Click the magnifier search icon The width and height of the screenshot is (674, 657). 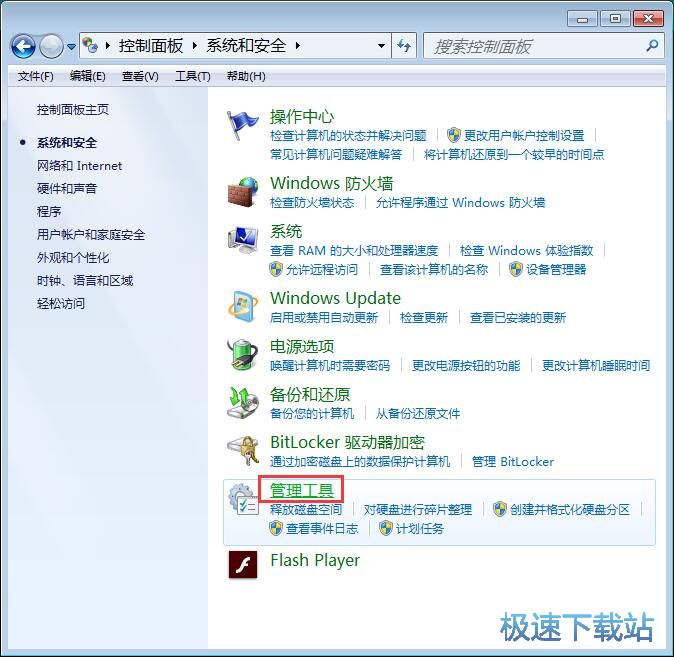pos(652,46)
